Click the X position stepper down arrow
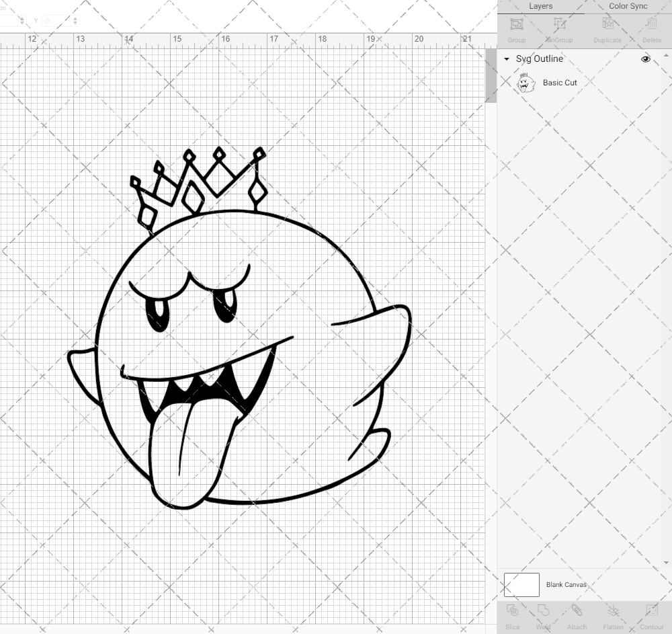The height and width of the screenshot is (634, 672). pos(22,23)
